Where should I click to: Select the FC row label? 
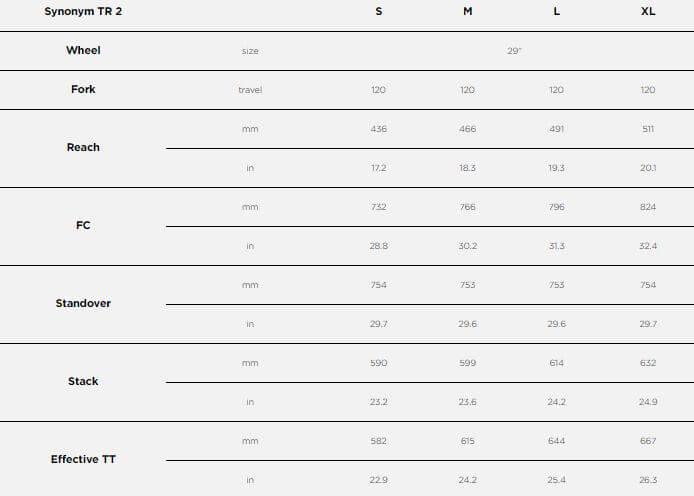(83, 225)
